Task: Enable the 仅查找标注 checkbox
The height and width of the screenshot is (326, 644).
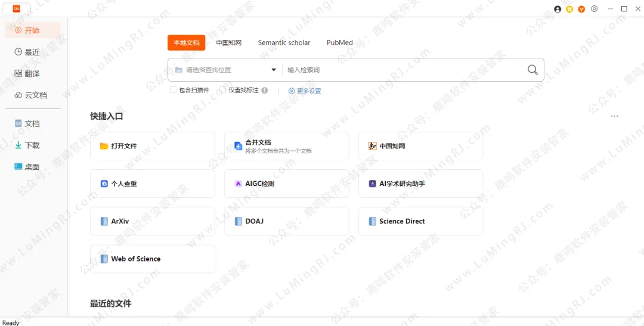Action: [222, 90]
